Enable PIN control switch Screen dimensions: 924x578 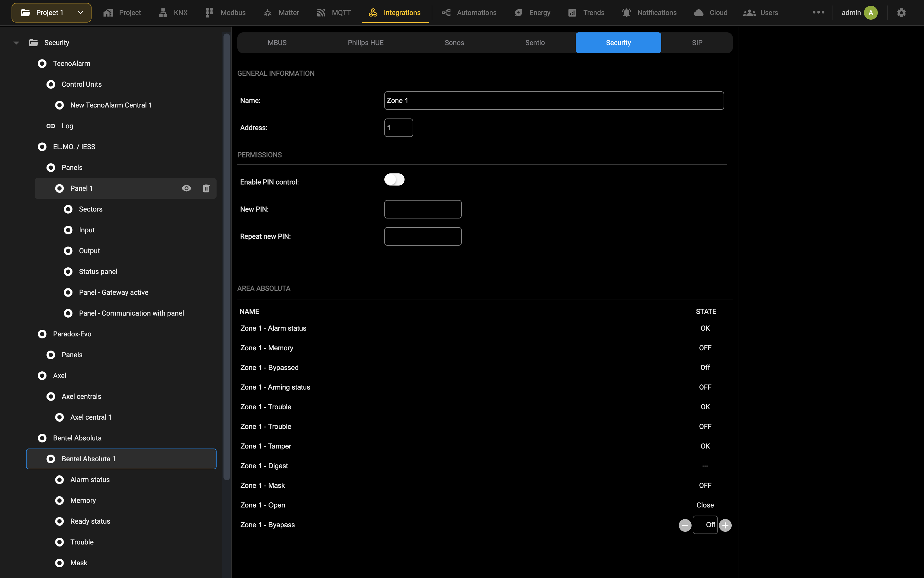coord(394,179)
